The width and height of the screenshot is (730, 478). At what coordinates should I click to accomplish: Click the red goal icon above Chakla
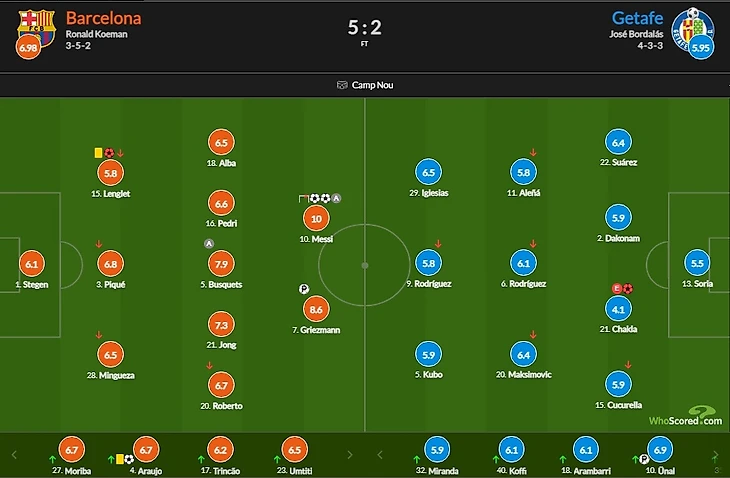(628, 289)
